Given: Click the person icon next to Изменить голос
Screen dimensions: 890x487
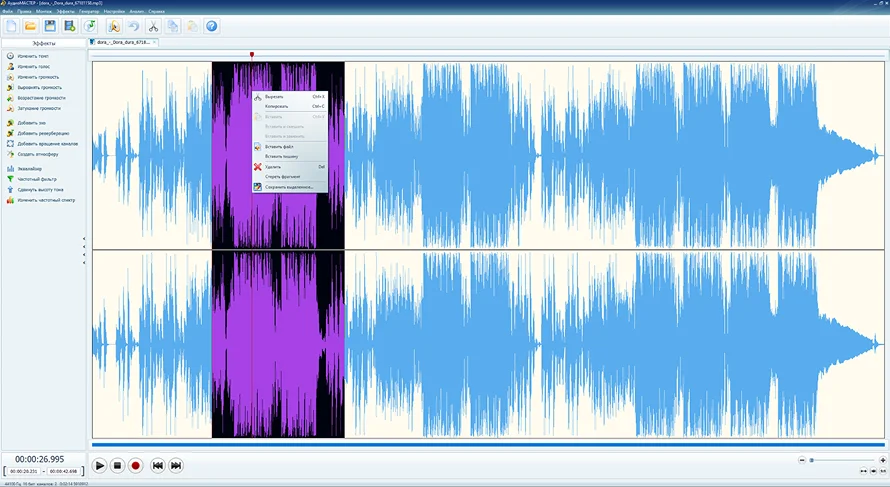Looking at the screenshot, I should (x=10, y=66).
